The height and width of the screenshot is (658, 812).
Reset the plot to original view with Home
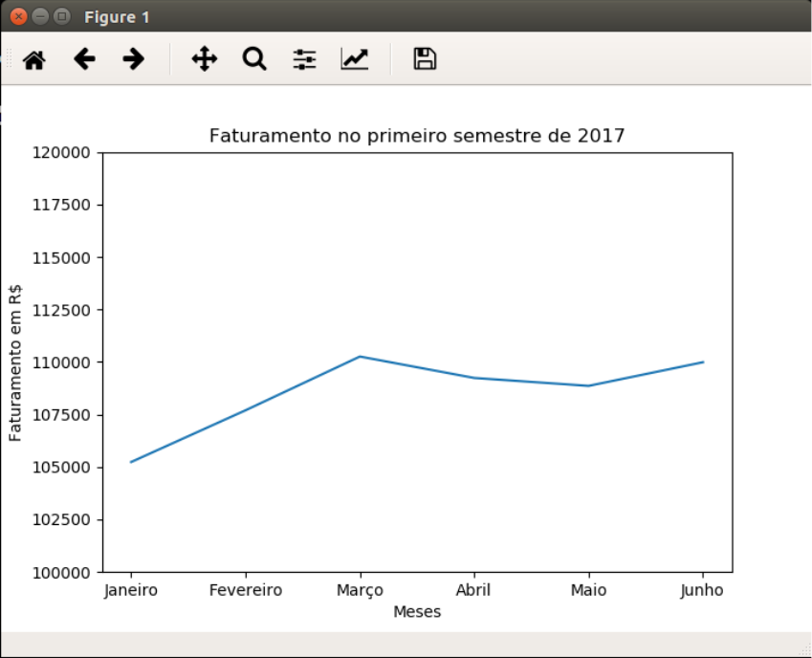[x=34, y=59]
